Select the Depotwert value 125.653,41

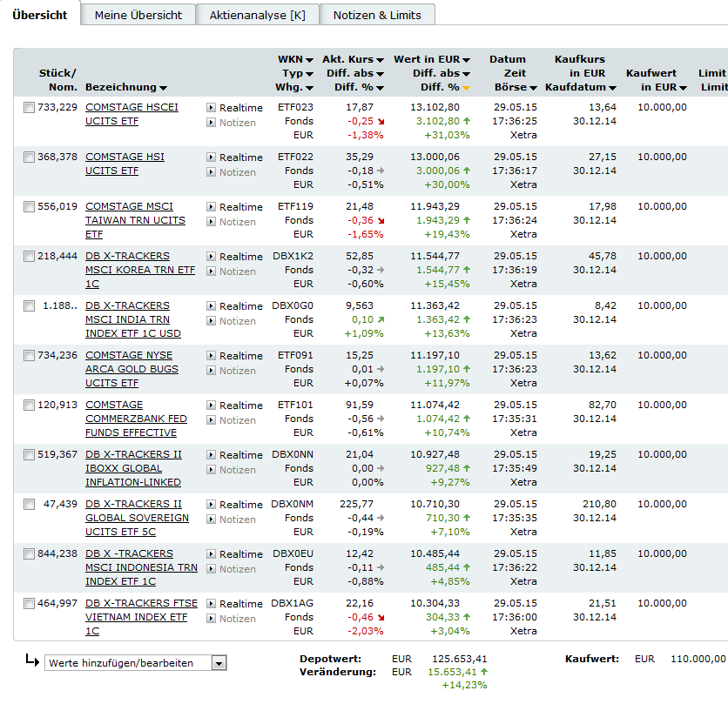pyautogui.click(x=459, y=659)
